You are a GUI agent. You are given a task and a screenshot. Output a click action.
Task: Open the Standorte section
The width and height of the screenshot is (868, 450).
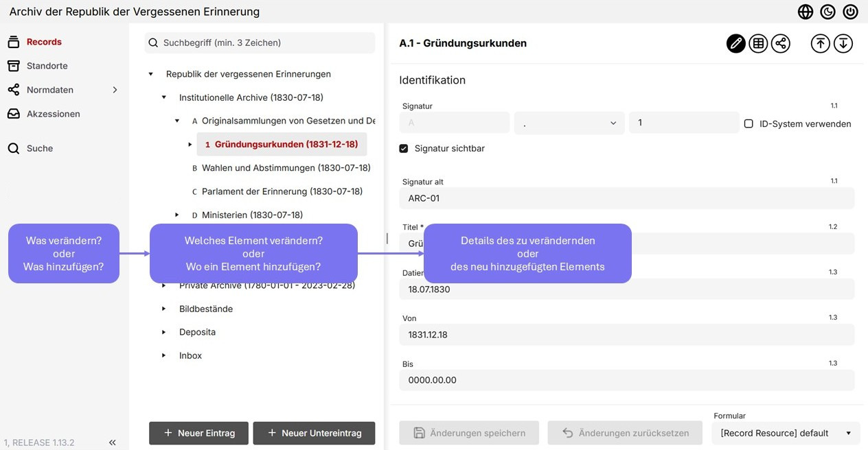pyautogui.click(x=47, y=66)
